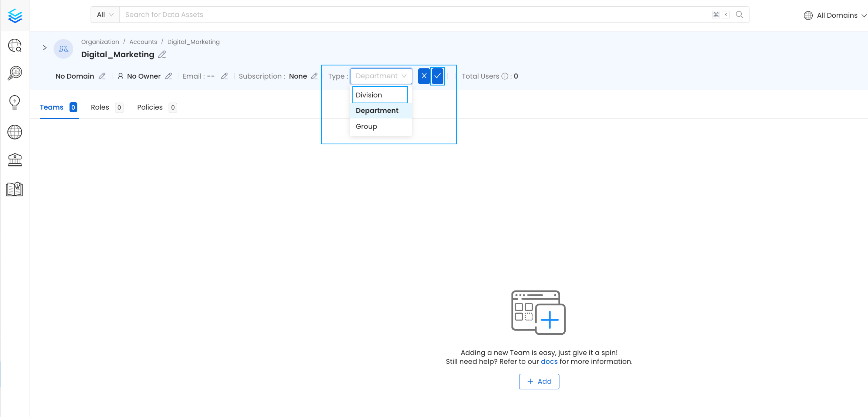Select Department from type list
868x417 pixels.
(x=381, y=110)
